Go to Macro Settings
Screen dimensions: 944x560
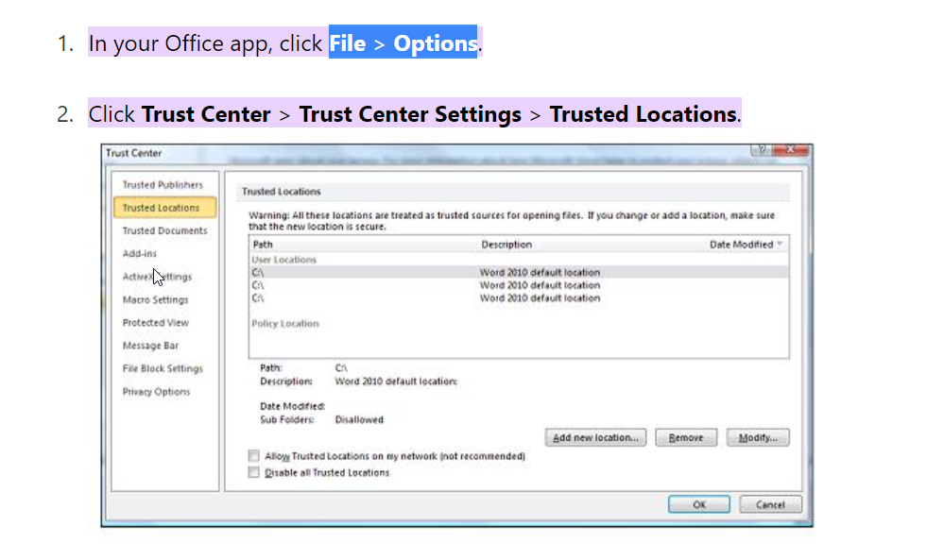coord(155,299)
